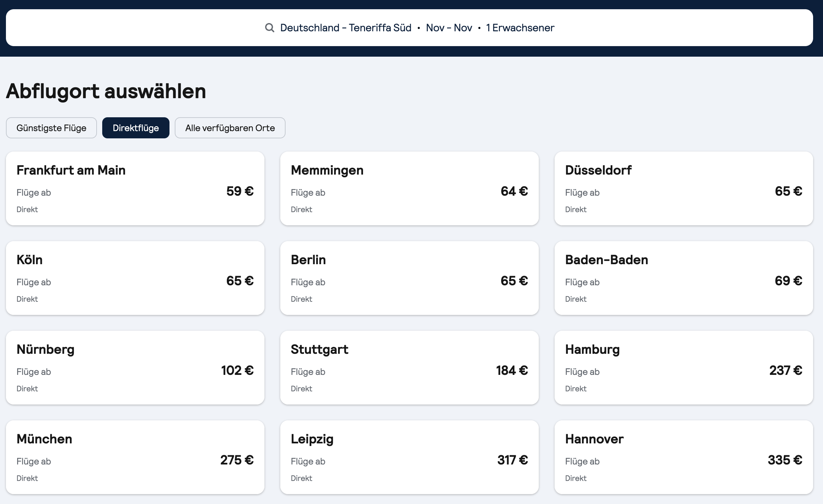
Task: Open the Leipzig flight card
Action: click(409, 457)
